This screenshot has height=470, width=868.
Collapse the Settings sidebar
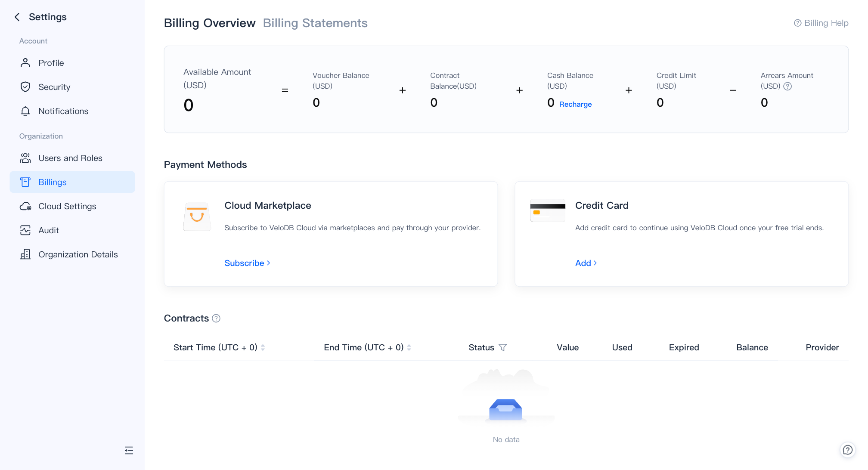point(129,450)
